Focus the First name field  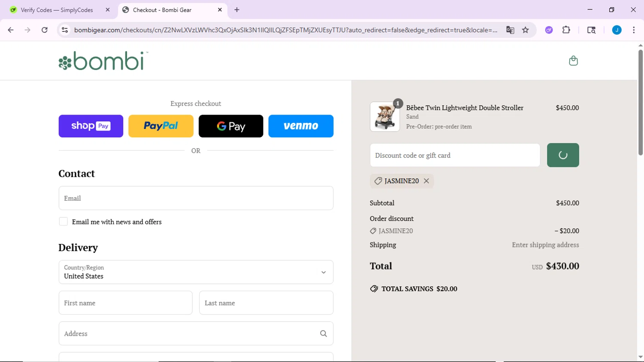[x=125, y=303]
